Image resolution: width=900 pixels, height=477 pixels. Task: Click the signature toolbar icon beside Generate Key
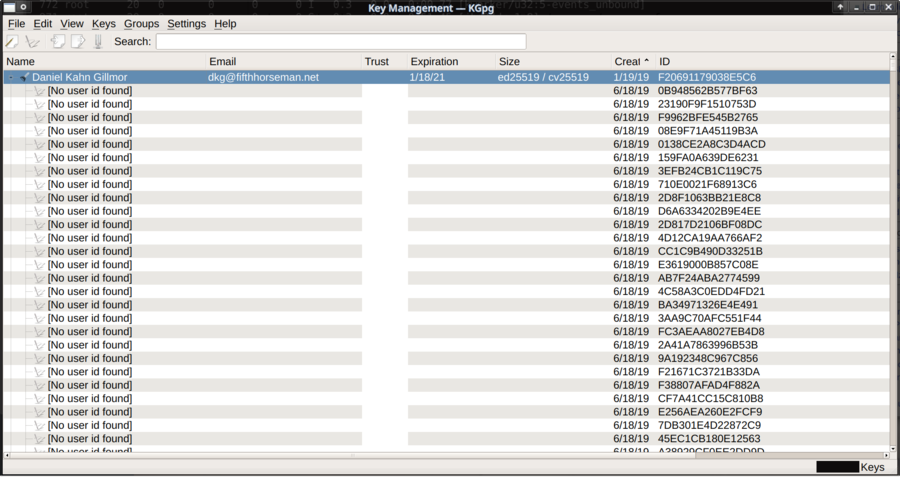(x=33, y=41)
